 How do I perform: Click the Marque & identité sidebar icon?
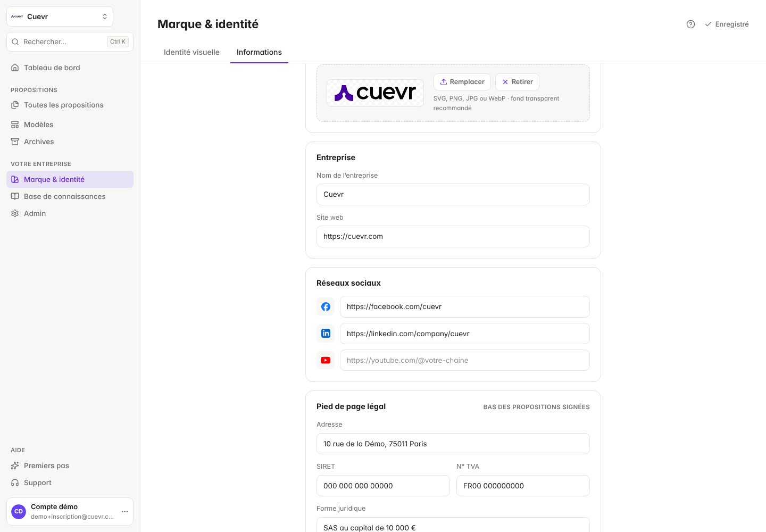(15, 179)
